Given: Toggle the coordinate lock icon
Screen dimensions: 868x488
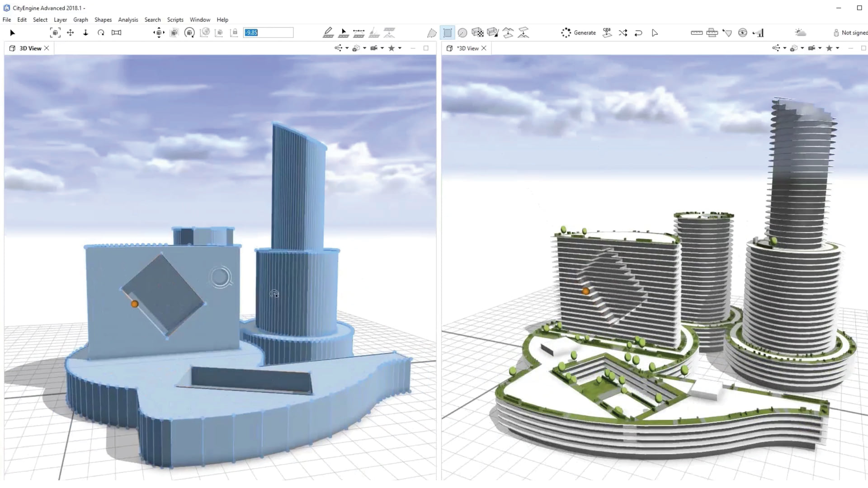Looking at the screenshot, I should [234, 33].
